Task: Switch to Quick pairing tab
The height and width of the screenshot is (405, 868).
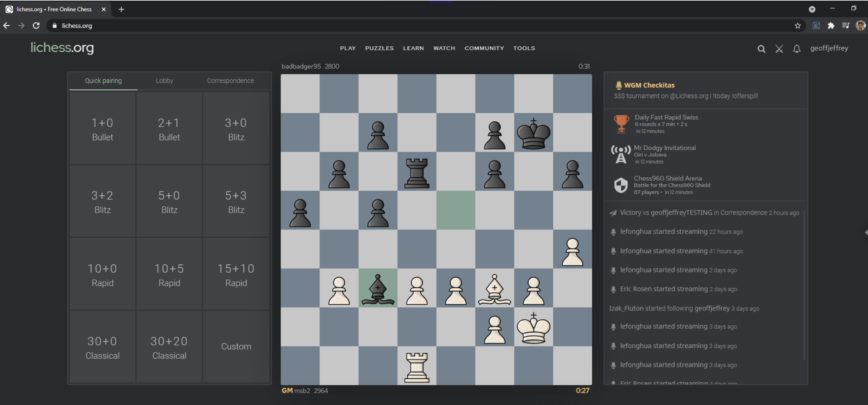Action: click(x=103, y=81)
